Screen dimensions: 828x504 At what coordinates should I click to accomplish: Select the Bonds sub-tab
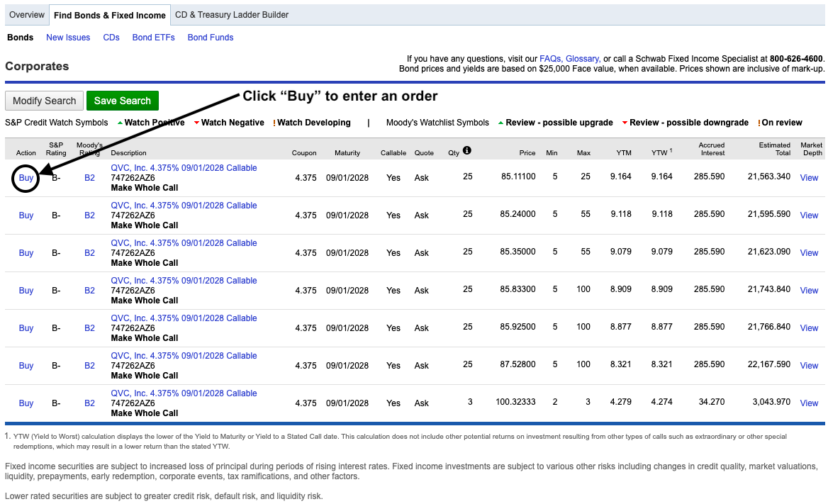[x=20, y=38]
